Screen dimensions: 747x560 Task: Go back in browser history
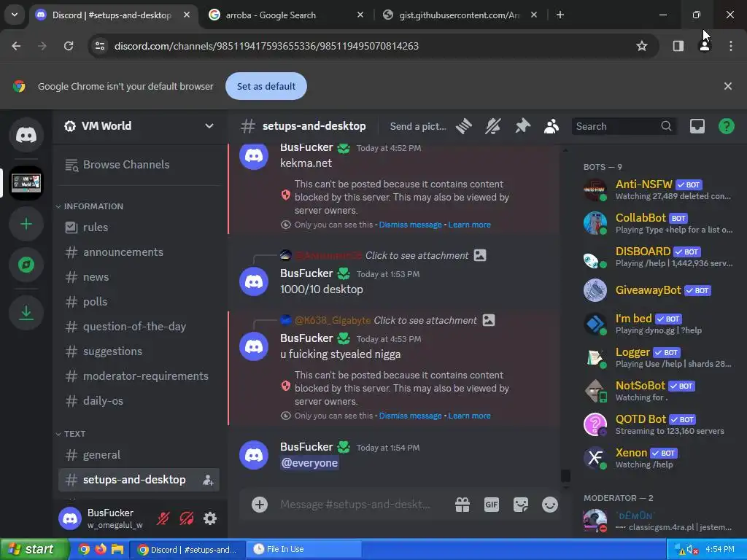click(x=16, y=46)
